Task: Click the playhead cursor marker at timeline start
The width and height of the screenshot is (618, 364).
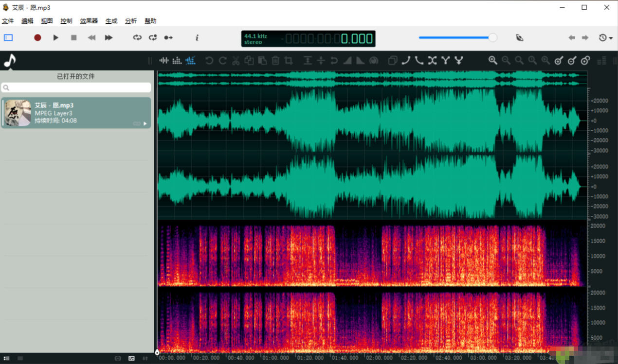Action: [157, 352]
